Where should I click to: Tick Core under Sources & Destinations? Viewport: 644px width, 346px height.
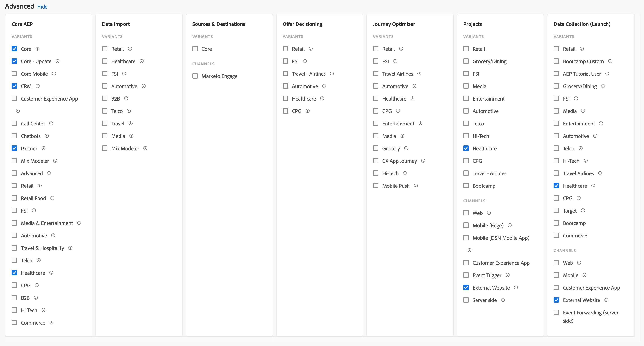(195, 49)
